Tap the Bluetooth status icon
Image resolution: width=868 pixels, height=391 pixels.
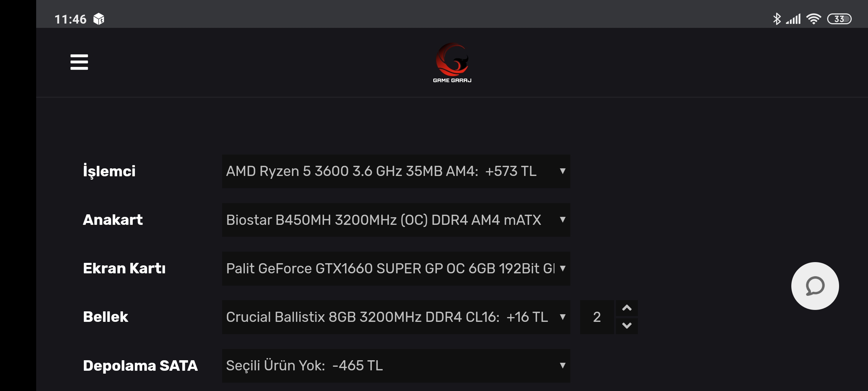click(776, 19)
